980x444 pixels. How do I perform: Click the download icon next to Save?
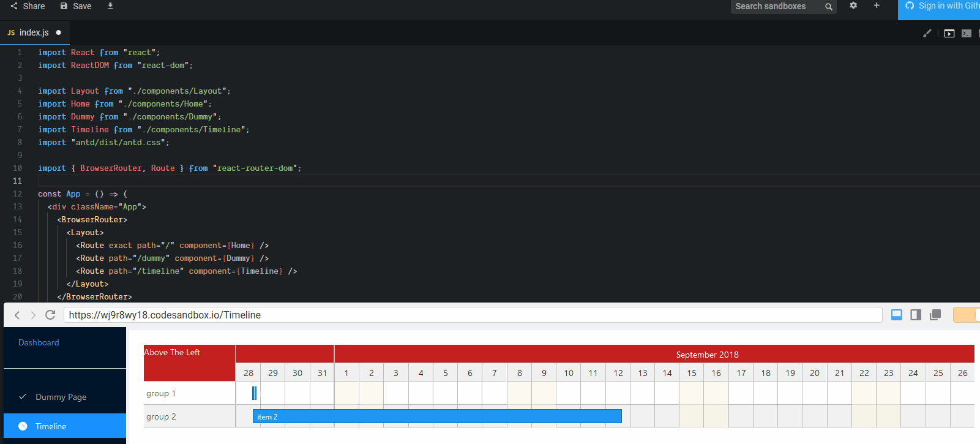(x=110, y=6)
